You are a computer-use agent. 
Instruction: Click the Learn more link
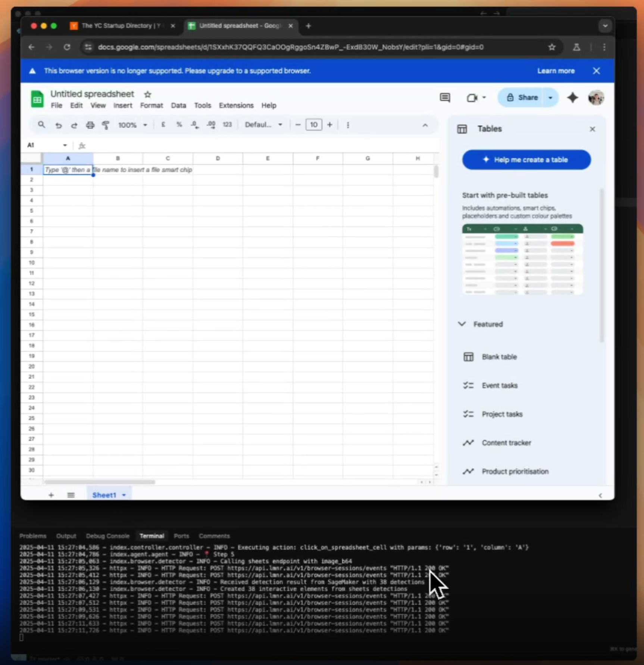tap(556, 71)
